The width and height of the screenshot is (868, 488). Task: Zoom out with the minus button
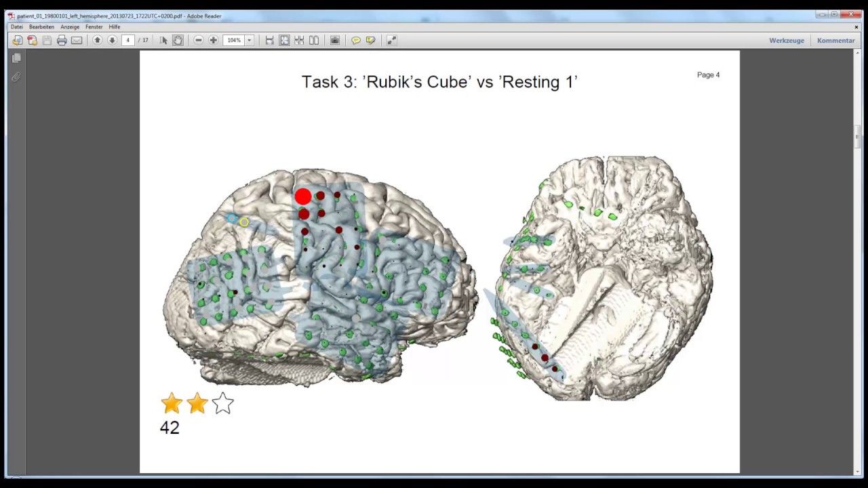(x=199, y=41)
